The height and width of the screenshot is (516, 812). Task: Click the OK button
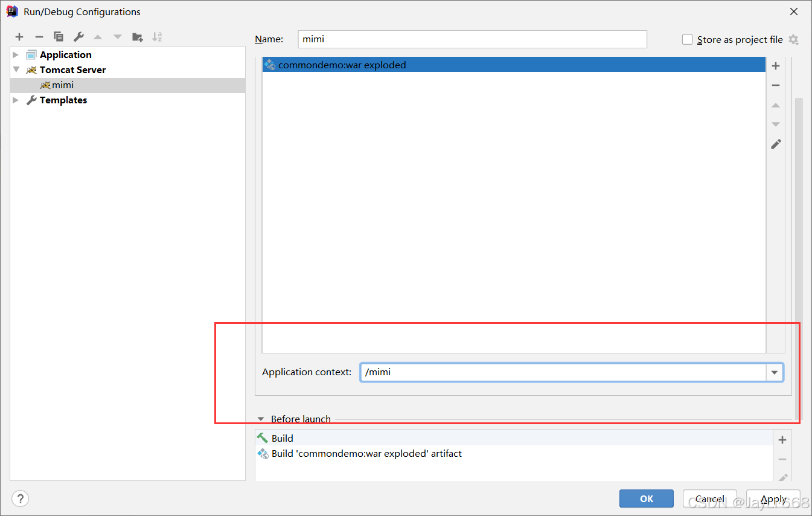click(x=647, y=498)
